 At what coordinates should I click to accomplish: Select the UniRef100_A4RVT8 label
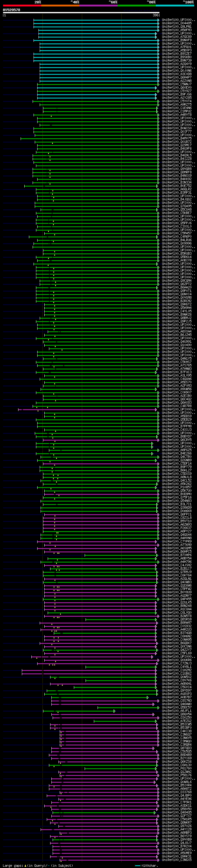click(177, 115)
